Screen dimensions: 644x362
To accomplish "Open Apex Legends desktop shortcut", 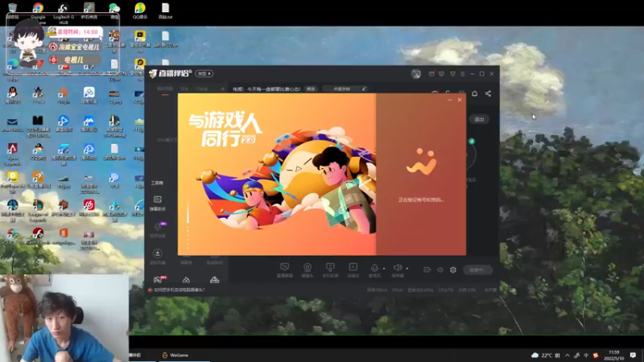I will 12,153.
